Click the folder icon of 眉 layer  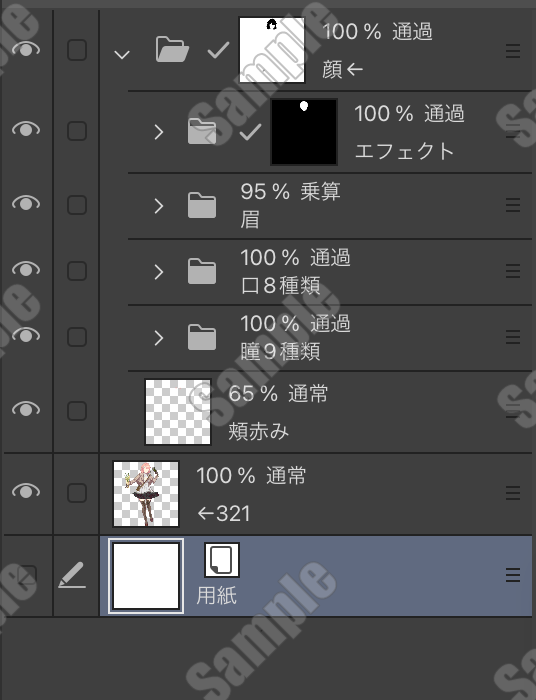202,205
